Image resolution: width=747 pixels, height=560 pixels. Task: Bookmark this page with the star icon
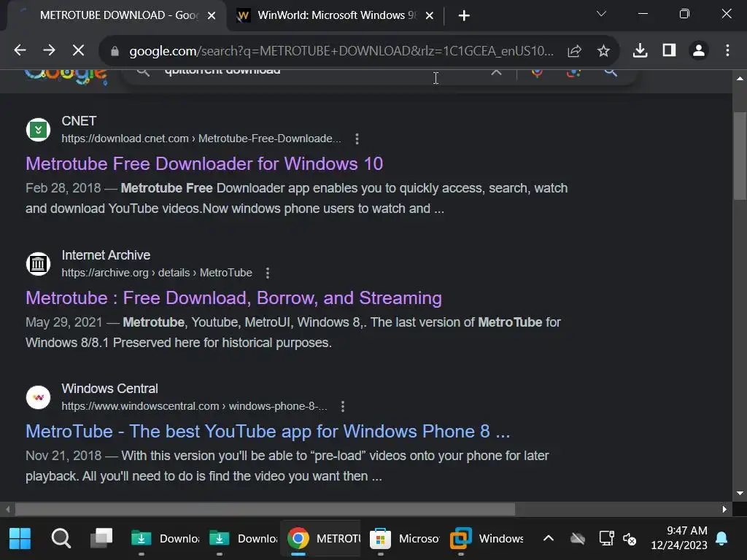[603, 51]
